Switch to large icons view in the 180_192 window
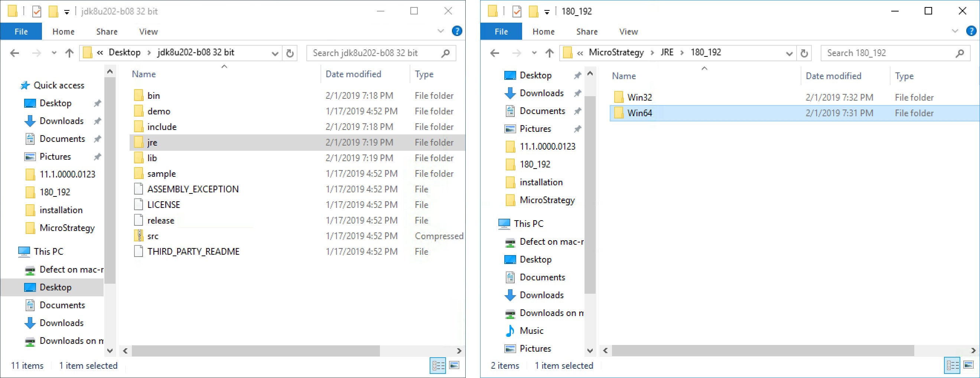980x378 pixels. 968,365
